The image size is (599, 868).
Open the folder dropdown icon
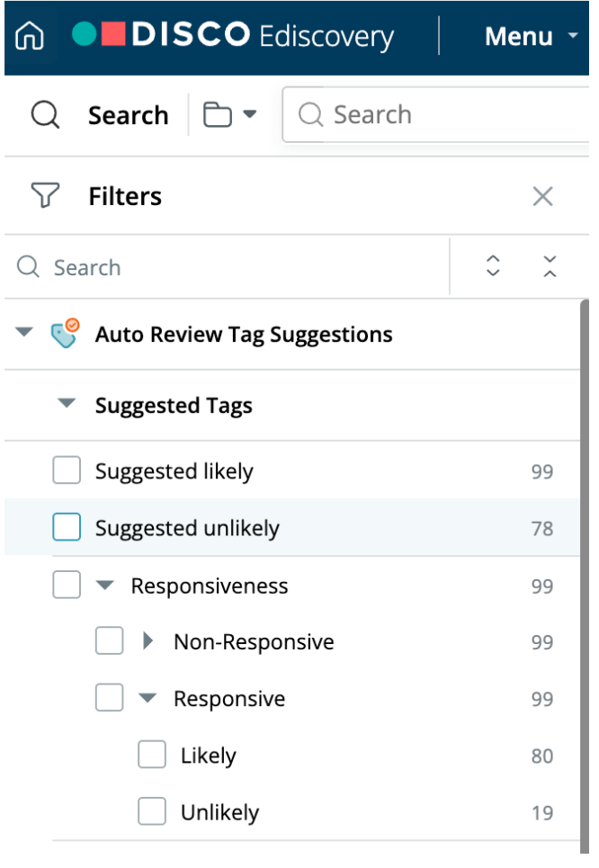230,115
